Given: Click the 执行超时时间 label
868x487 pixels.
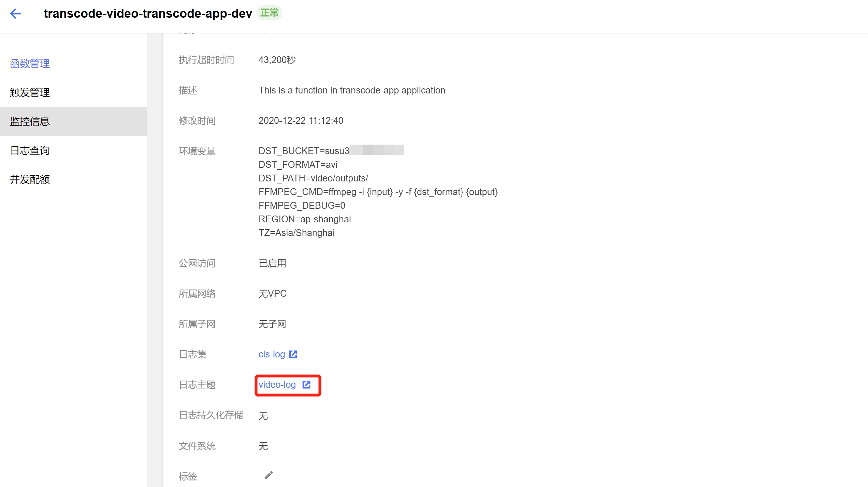Looking at the screenshot, I should click(206, 60).
